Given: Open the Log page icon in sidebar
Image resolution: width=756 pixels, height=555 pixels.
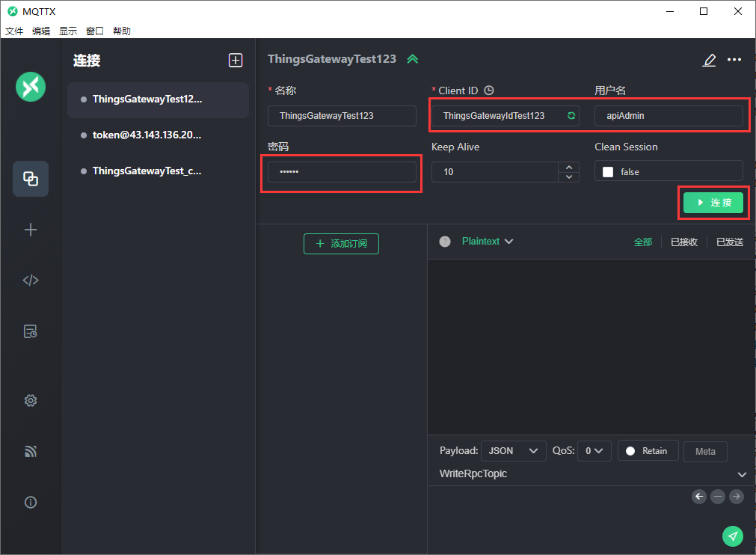Looking at the screenshot, I should pos(31,331).
